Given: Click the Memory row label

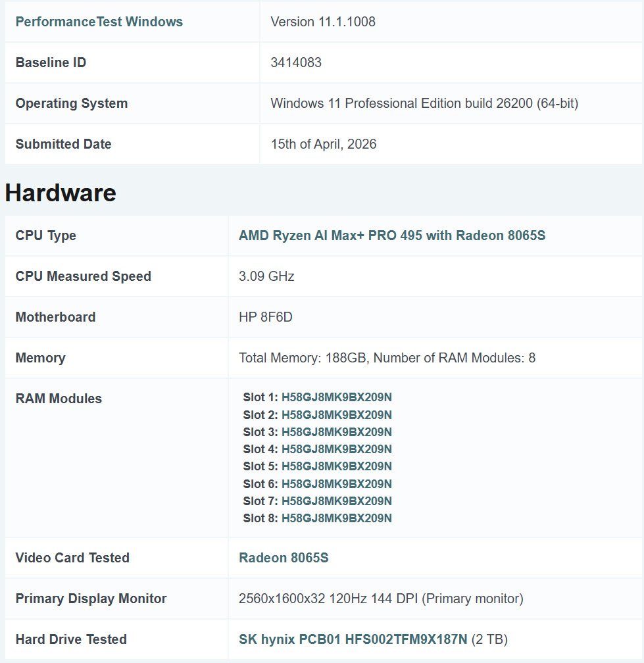Looking at the screenshot, I should click(x=41, y=358).
